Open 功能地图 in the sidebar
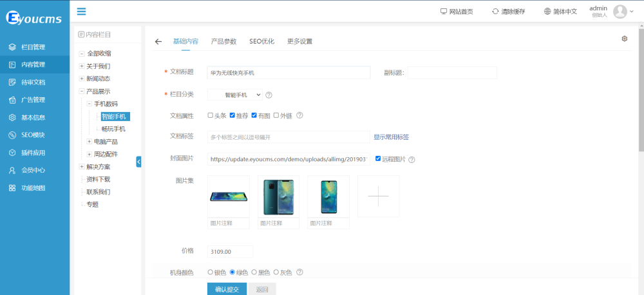This screenshot has height=295, width=644. point(35,188)
